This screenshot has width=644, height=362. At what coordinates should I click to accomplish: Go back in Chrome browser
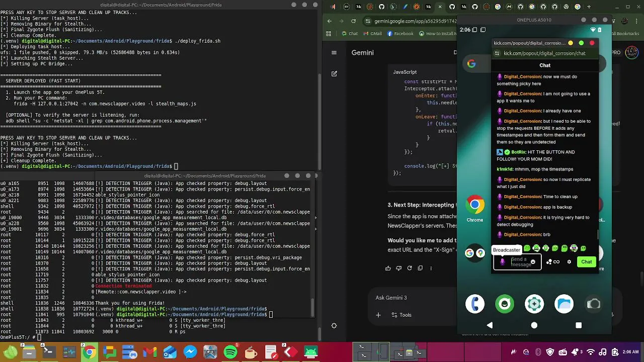[x=330, y=21]
